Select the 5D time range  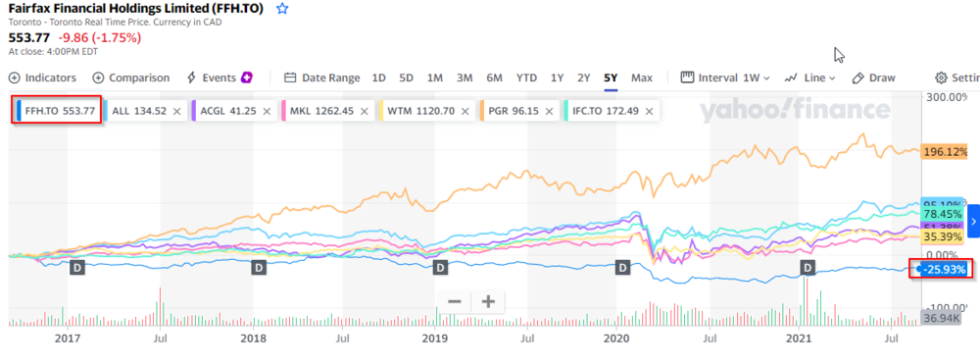click(407, 78)
